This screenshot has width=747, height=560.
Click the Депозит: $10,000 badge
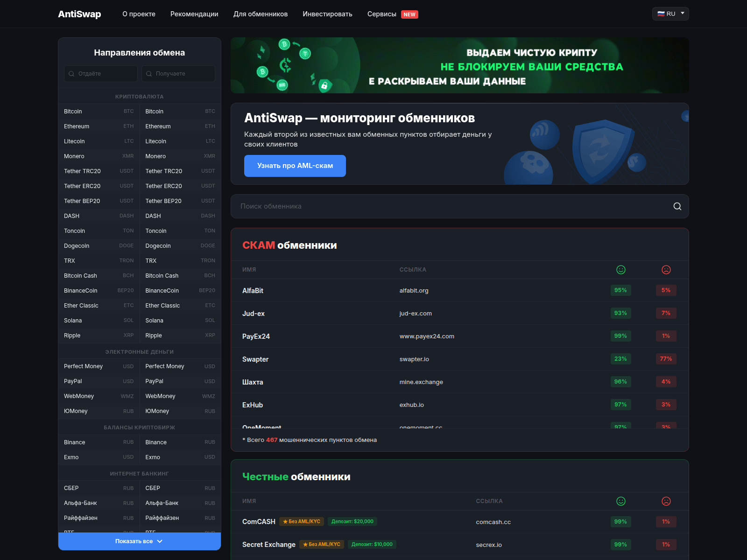[372, 544]
